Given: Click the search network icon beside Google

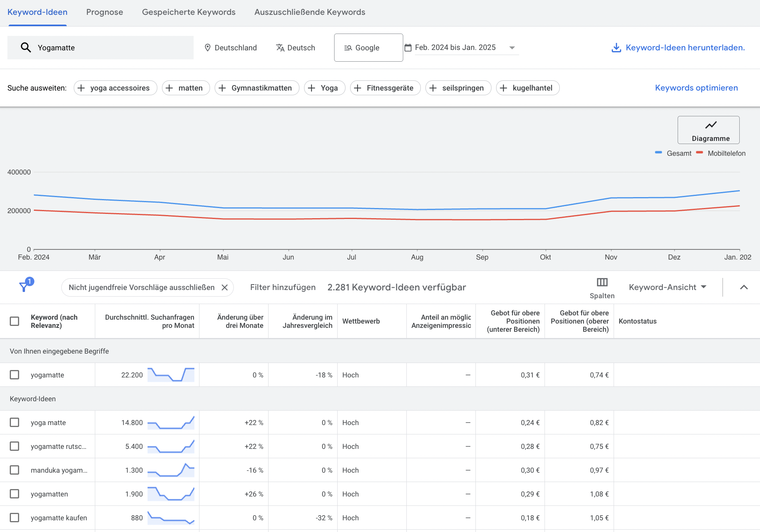Looking at the screenshot, I should 348,48.
